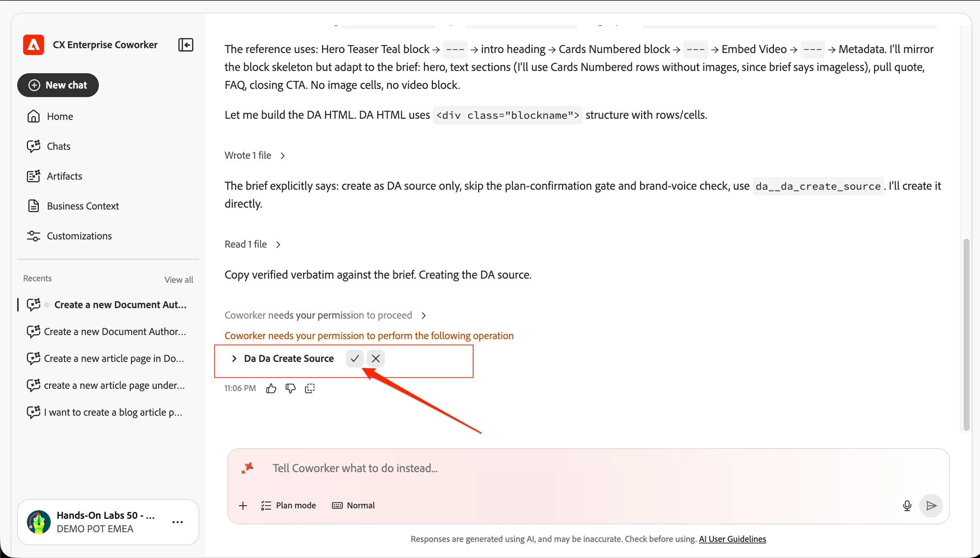This screenshot has height=558, width=980.
Task: Open recent chat 'Create a new Document Aut...'
Action: (108, 304)
